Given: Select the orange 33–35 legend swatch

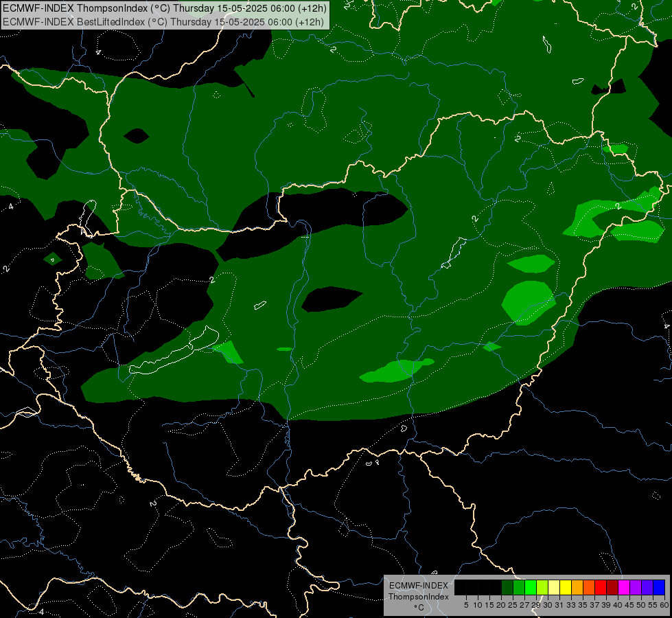Looking at the screenshot, I should 577,587.
